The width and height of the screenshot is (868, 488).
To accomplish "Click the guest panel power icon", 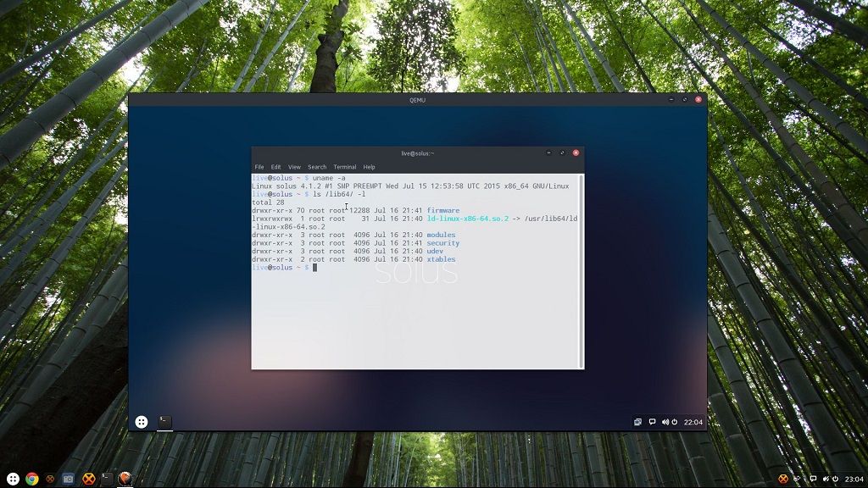I will click(675, 422).
